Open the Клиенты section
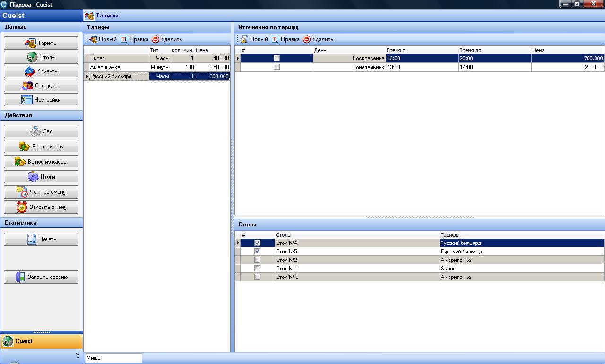Image resolution: width=605 pixels, height=364 pixels. [x=41, y=71]
